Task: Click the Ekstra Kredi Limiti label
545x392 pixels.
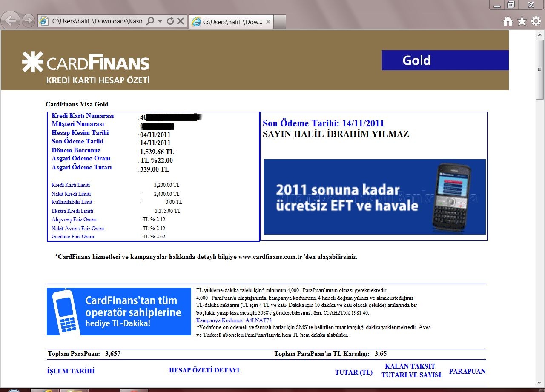Action: [x=72, y=211]
